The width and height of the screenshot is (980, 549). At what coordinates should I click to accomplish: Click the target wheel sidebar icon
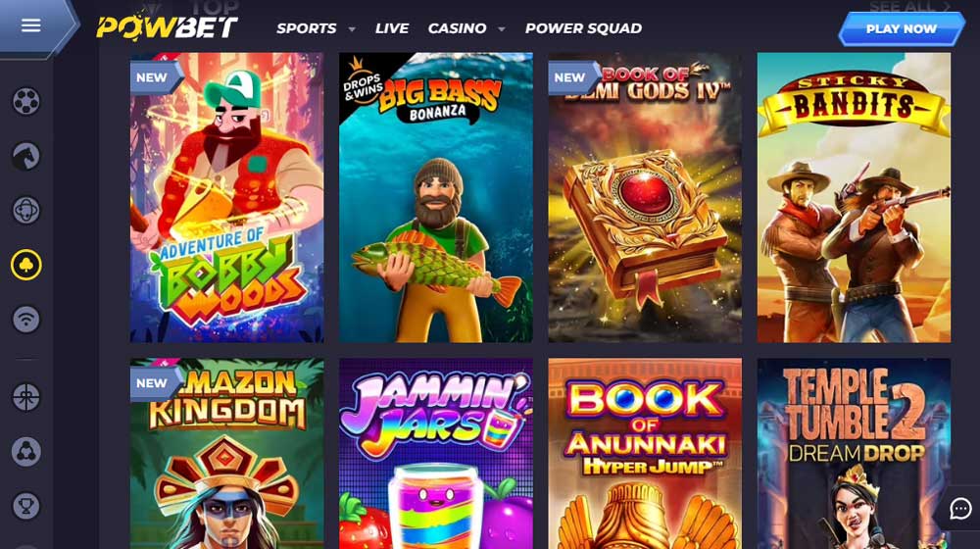click(x=26, y=397)
